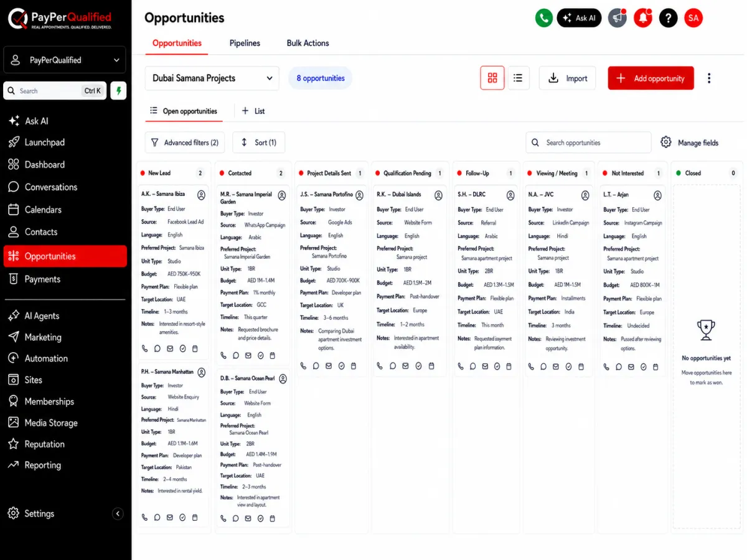Click the sidebar Search box
The width and height of the screenshot is (747, 560).
[55, 91]
